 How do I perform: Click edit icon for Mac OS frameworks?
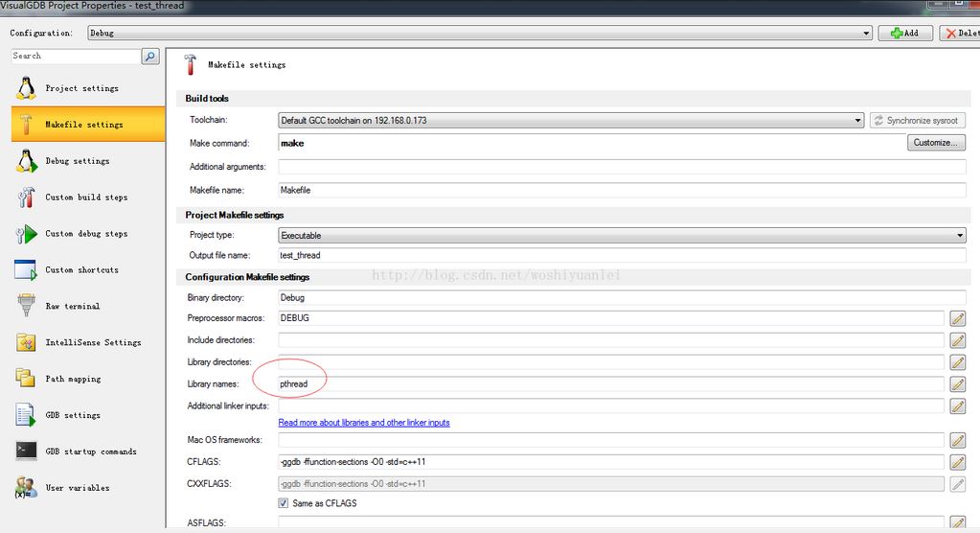click(957, 441)
